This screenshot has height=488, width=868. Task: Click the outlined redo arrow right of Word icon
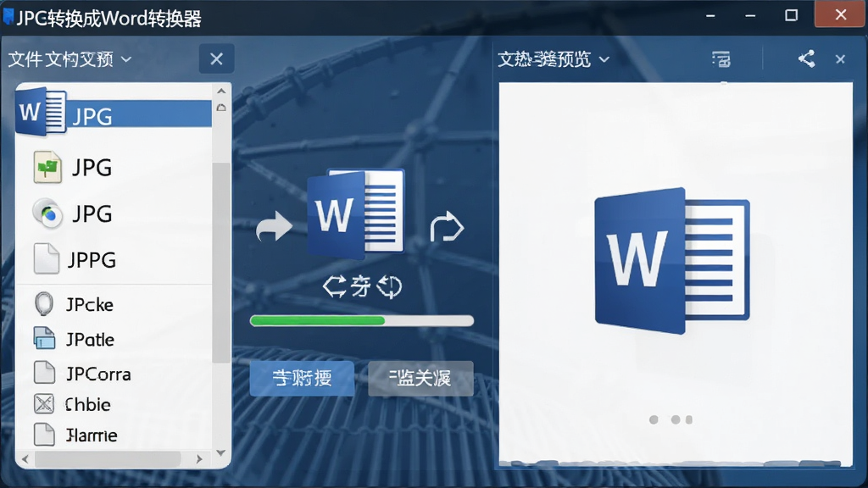tap(447, 227)
